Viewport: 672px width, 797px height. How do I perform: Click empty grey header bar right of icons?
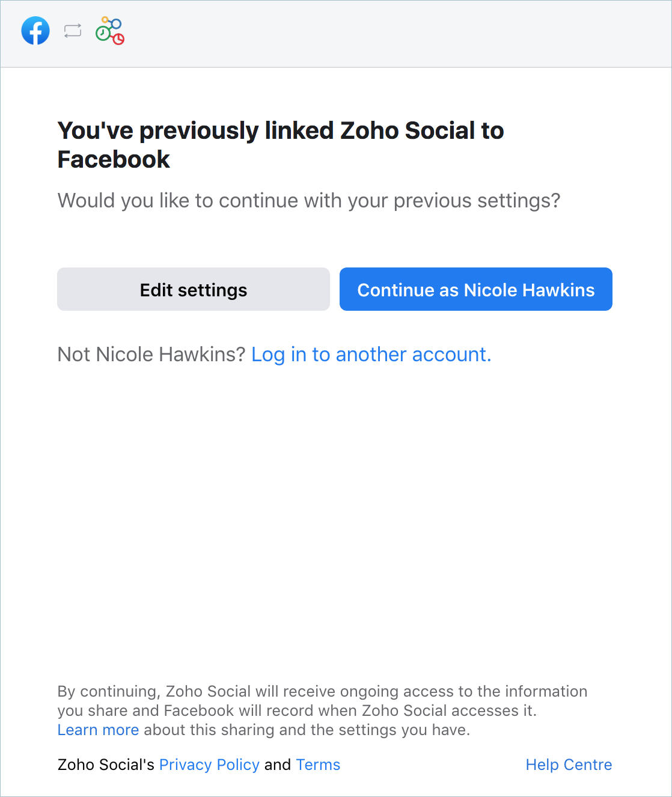[391, 34]
